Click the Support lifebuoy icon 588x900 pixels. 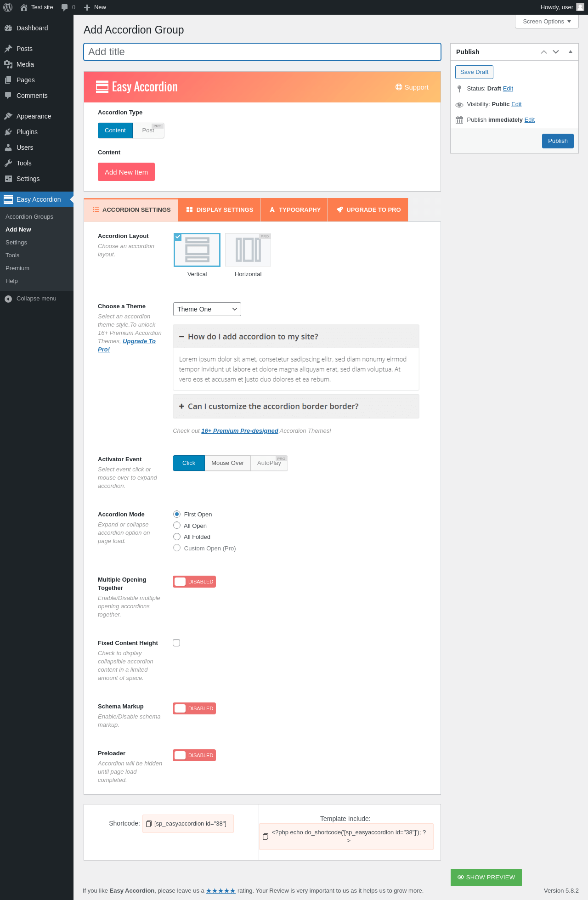(x=399, y=87)
